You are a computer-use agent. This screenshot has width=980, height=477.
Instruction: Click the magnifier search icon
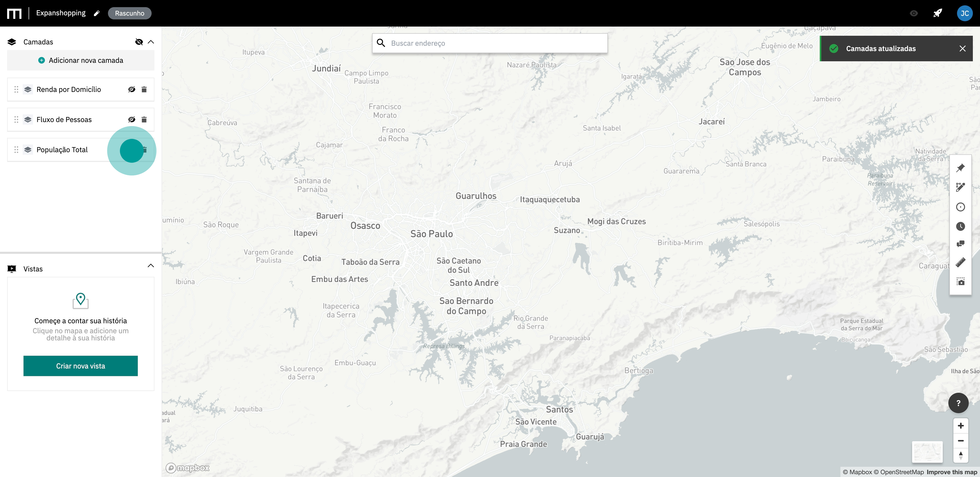click(381, 43)
